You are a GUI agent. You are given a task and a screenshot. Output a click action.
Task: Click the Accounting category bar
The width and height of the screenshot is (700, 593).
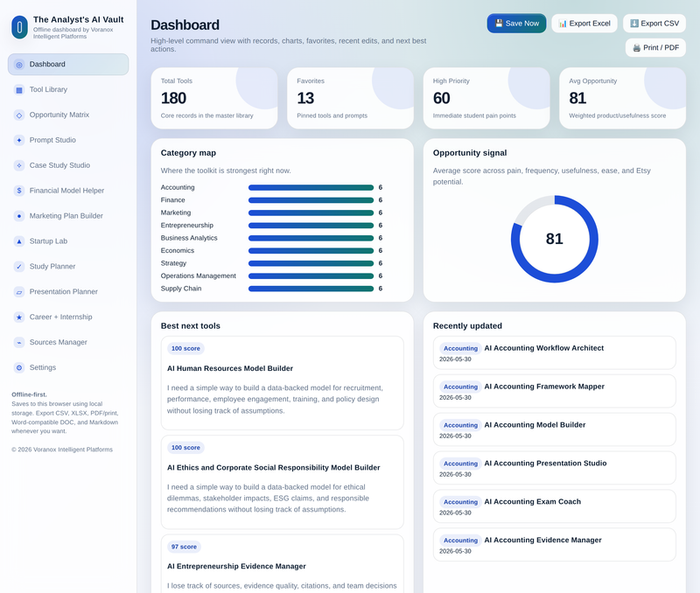311,188
